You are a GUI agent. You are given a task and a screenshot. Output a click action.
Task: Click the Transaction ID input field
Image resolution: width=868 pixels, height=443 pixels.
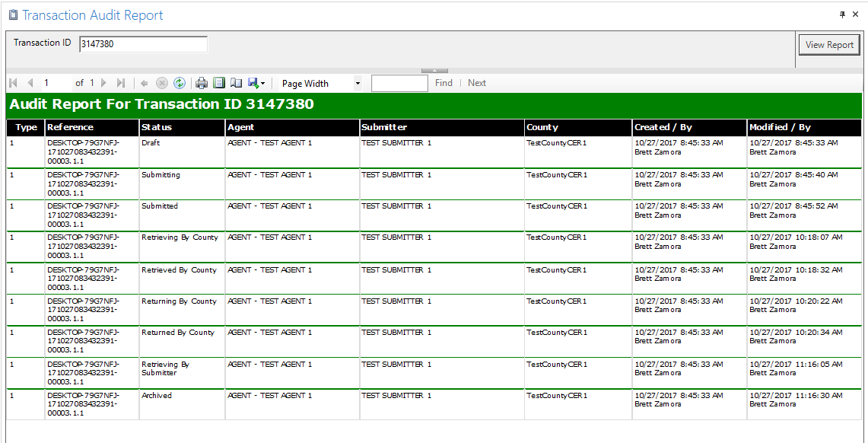pyautogui.click(x=143, y=44)
